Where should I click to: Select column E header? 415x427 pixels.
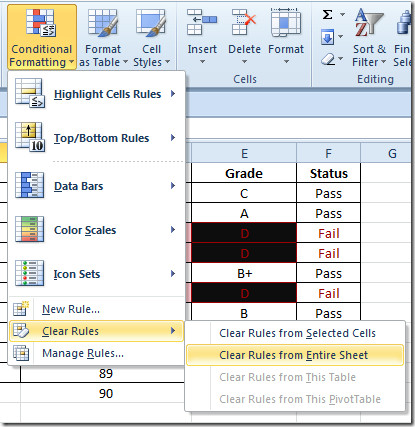pos(244,153)
